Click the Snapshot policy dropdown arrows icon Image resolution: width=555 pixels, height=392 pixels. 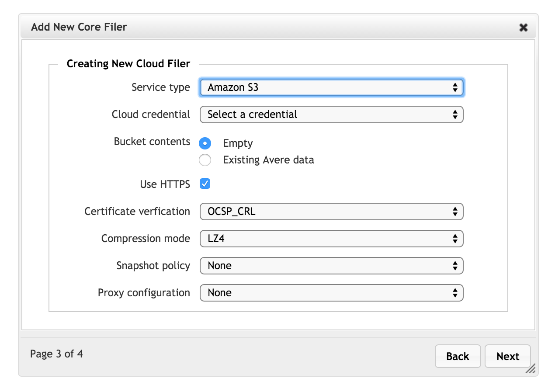point(455,266)
